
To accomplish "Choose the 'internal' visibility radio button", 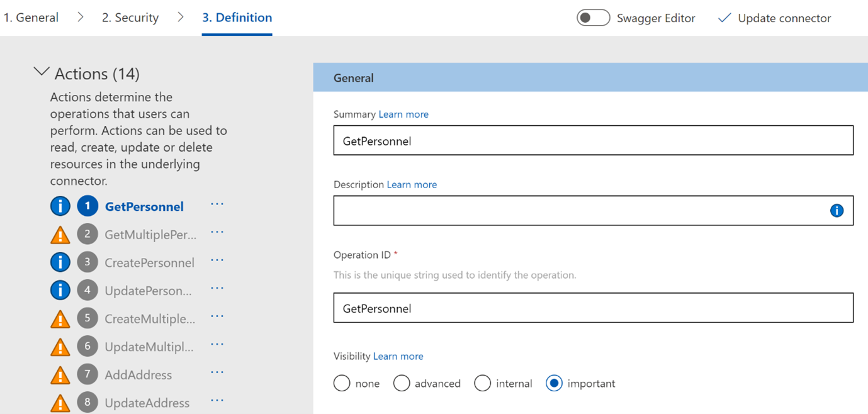I will (x=482, y=383).
